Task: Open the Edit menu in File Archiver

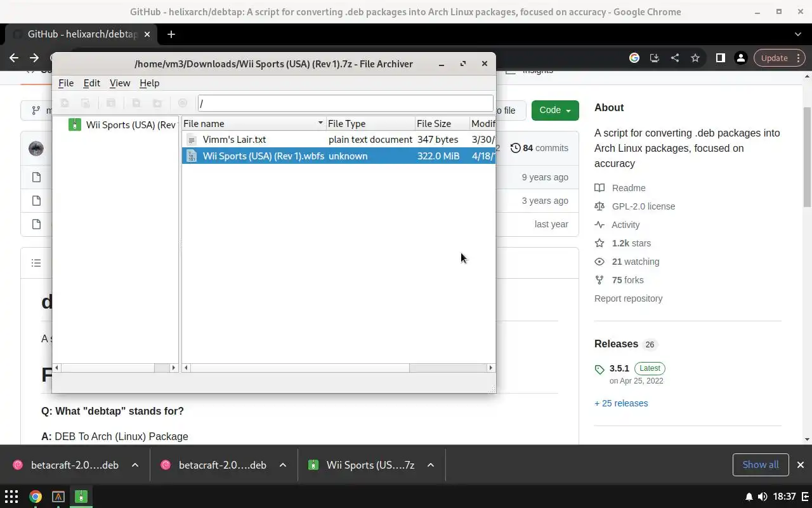Action: pyautogui.click(x=92, y=83)
